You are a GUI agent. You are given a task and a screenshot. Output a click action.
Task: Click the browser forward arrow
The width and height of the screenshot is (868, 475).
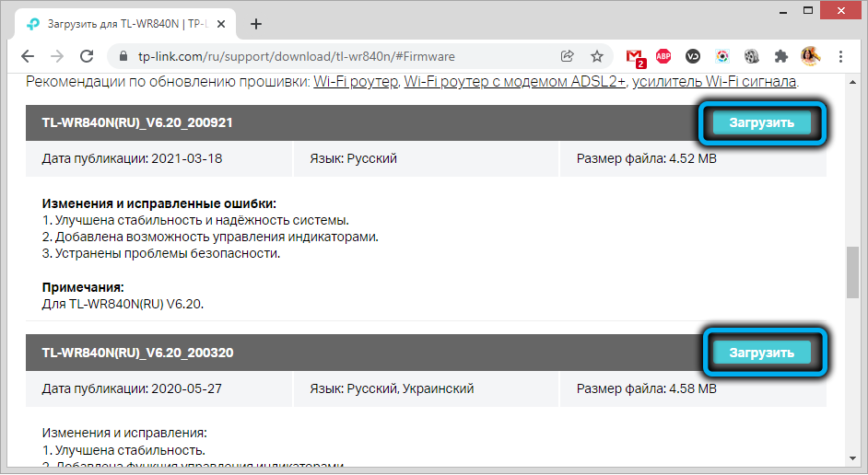[57, 56]
